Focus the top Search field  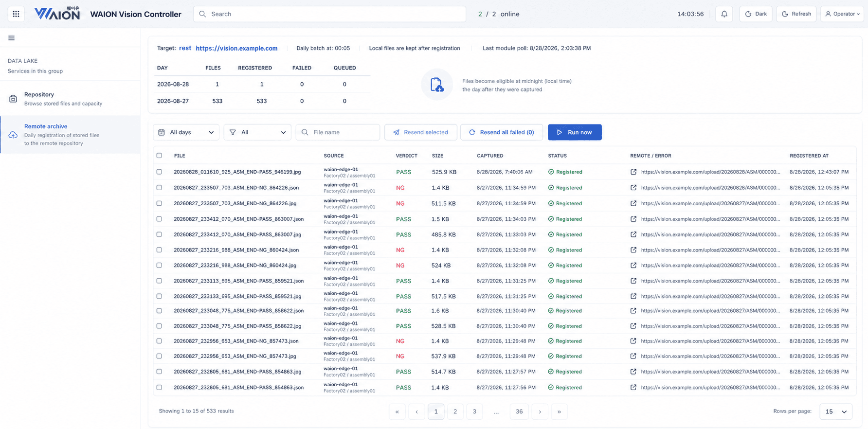329,14
